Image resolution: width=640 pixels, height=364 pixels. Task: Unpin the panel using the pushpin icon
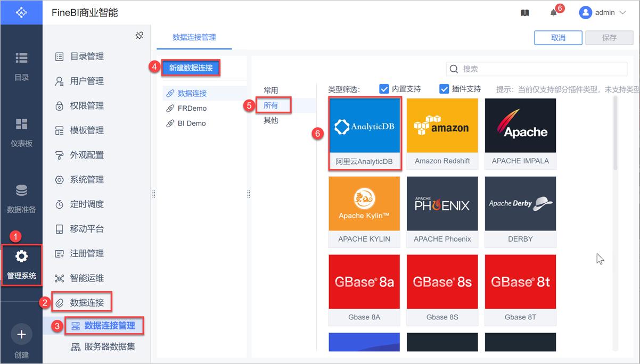[x=140, y=35]
